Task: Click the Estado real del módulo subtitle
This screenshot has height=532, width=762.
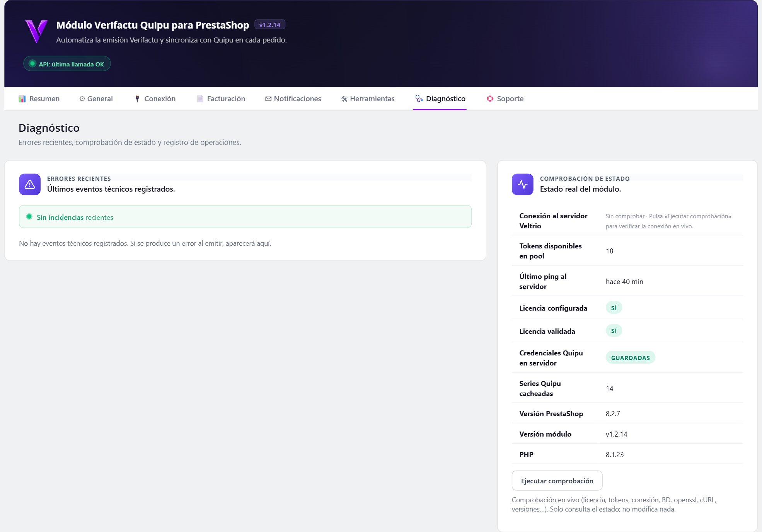Action: [580, 189]
